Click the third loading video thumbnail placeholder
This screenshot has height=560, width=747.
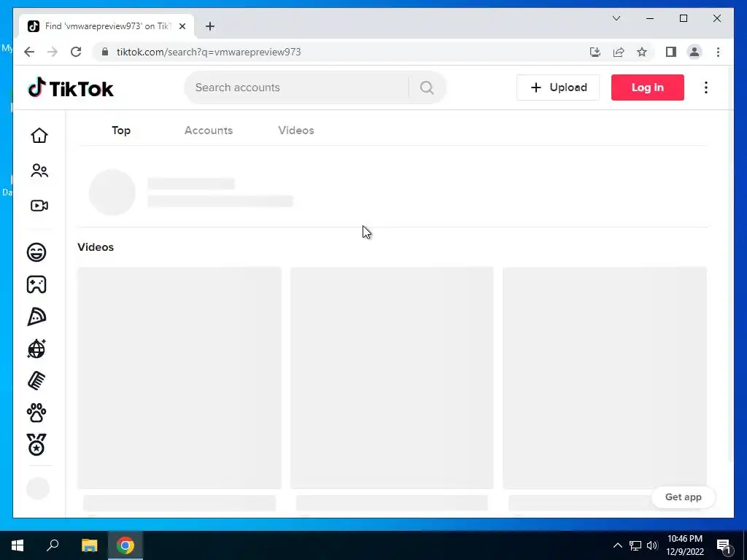click(605, 378)
